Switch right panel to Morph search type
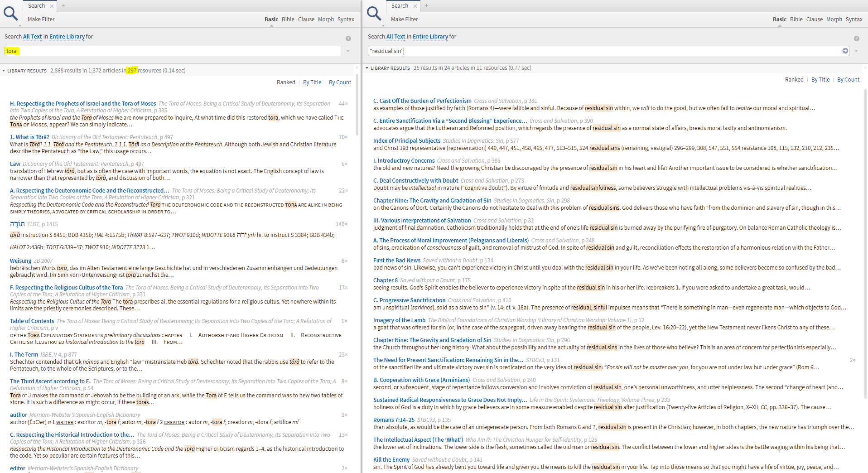868x473 pixels. tap(834, 19)
